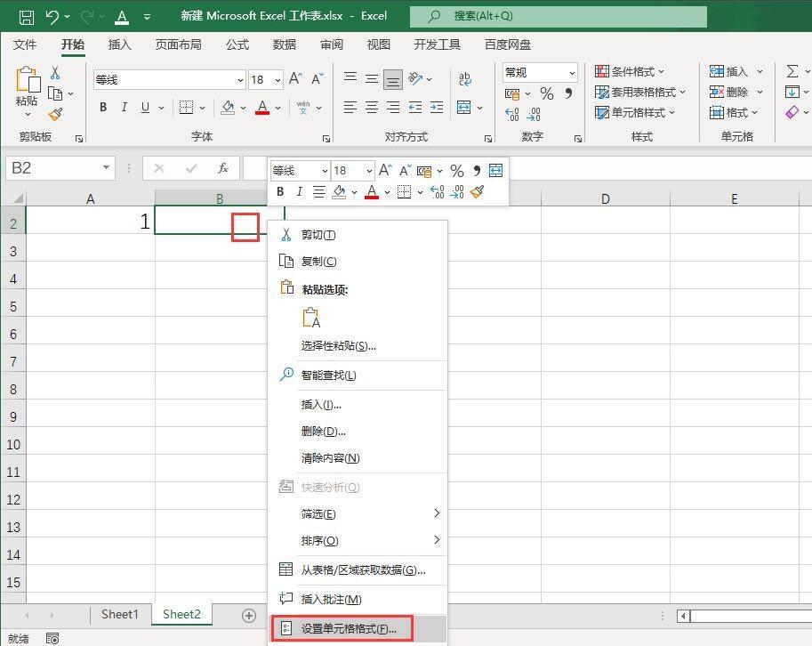Toggle Italic in the mini toolbar
Screen dimensions: 812x646
[x=299, y=191]
